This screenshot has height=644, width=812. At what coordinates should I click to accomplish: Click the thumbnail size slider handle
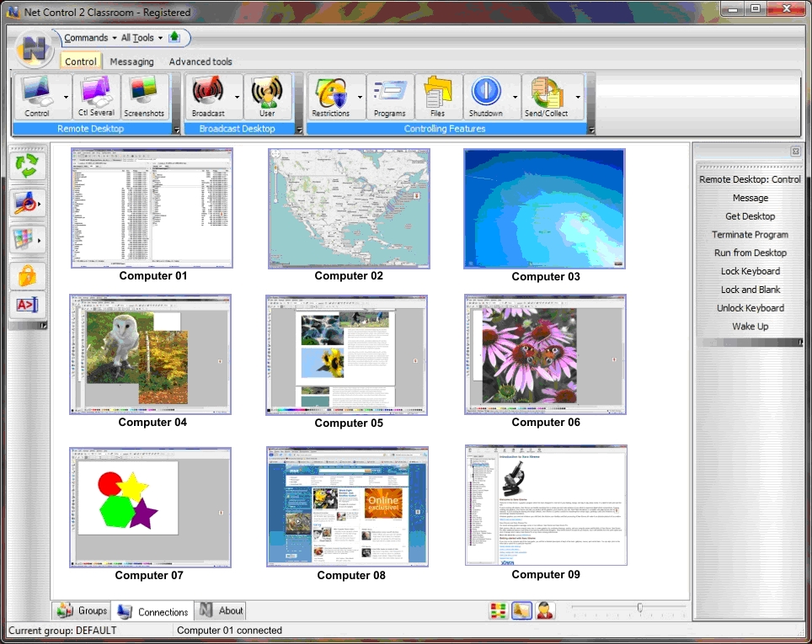(x=640, y=608)
